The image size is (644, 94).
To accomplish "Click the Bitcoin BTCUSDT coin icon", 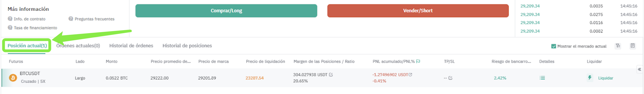I will pos(13,78).
